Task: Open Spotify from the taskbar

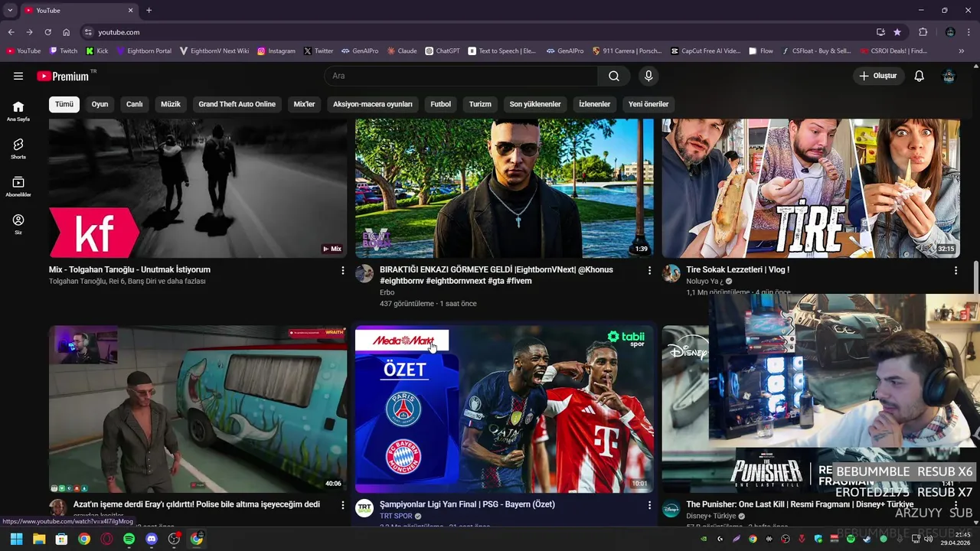Action: (x=129, y=539)
